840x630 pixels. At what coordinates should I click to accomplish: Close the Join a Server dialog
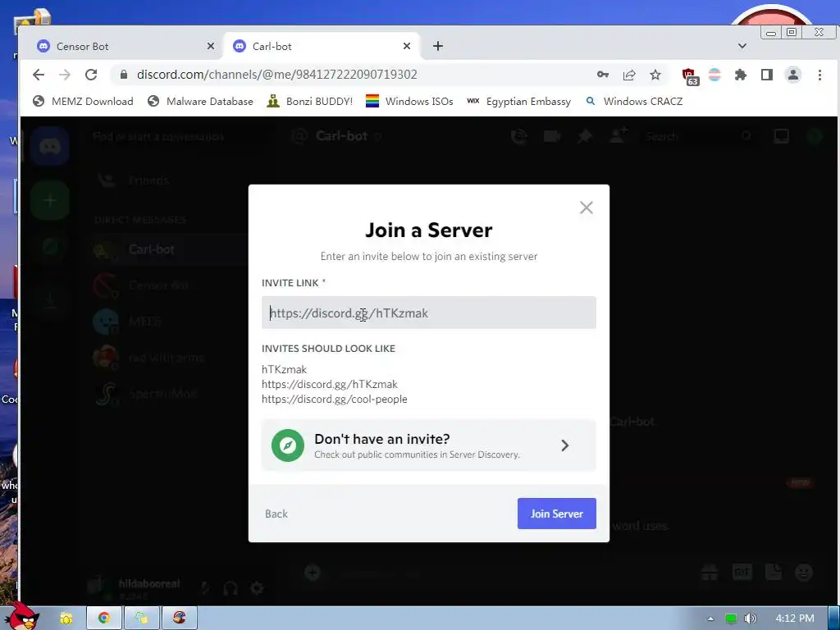tap(586, 208)
